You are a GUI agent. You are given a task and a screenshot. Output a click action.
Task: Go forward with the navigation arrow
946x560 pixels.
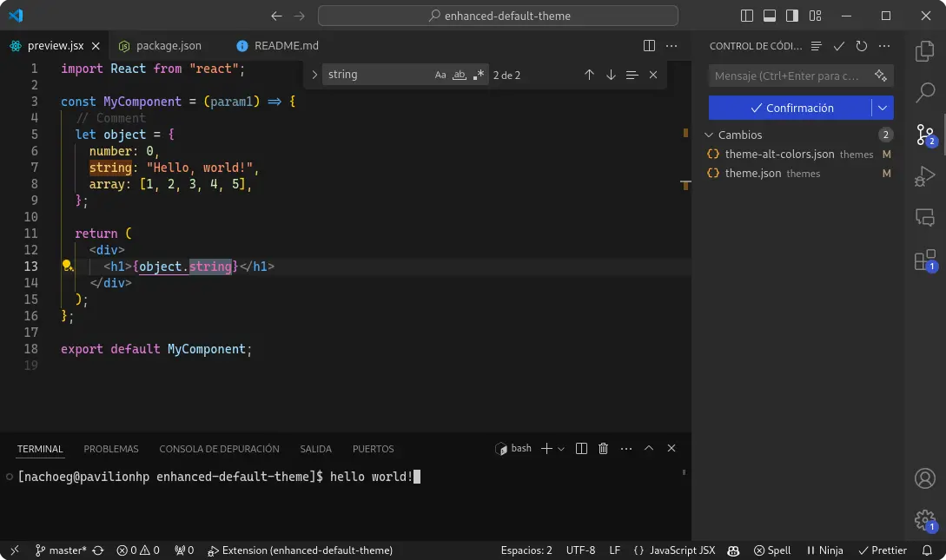(299, 16)
